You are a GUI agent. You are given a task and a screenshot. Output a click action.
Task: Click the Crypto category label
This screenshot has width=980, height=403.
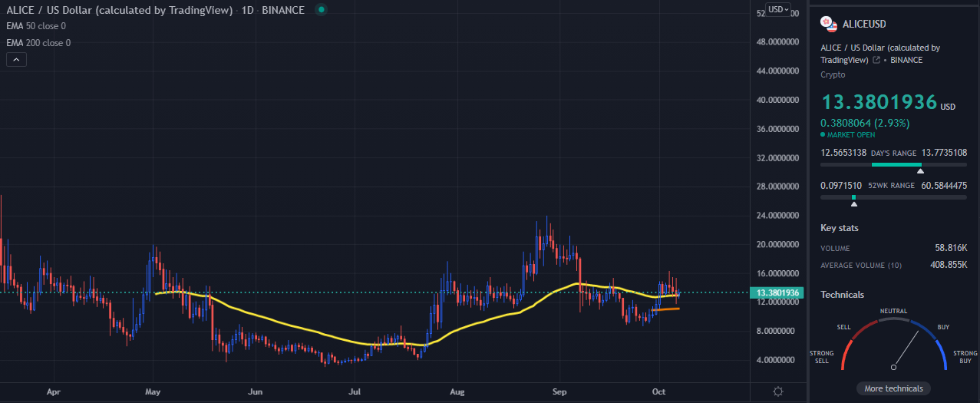(833, 74)
